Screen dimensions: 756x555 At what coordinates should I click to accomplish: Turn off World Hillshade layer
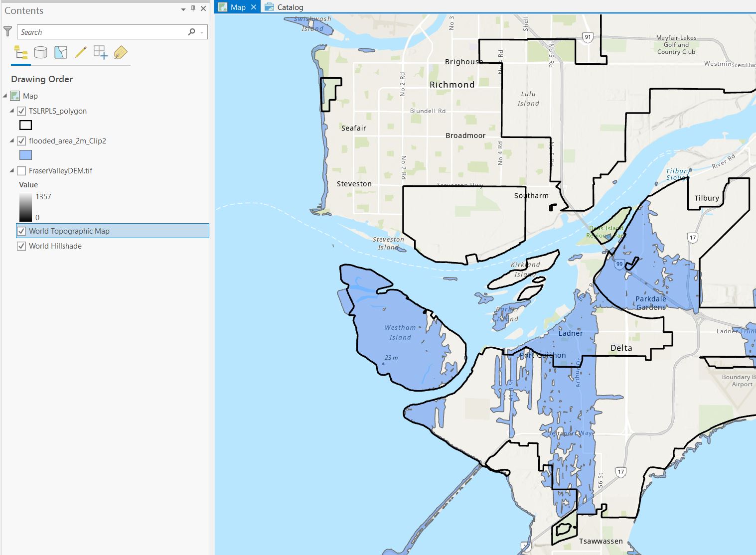point(21,246)
